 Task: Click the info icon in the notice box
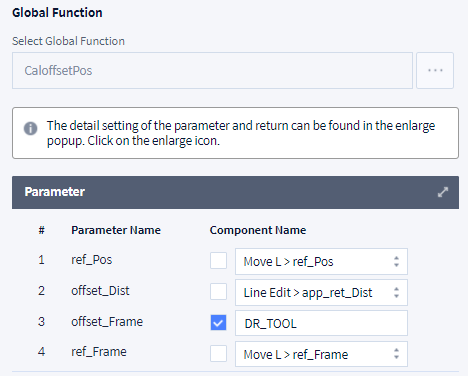click(x=30, y=128)
